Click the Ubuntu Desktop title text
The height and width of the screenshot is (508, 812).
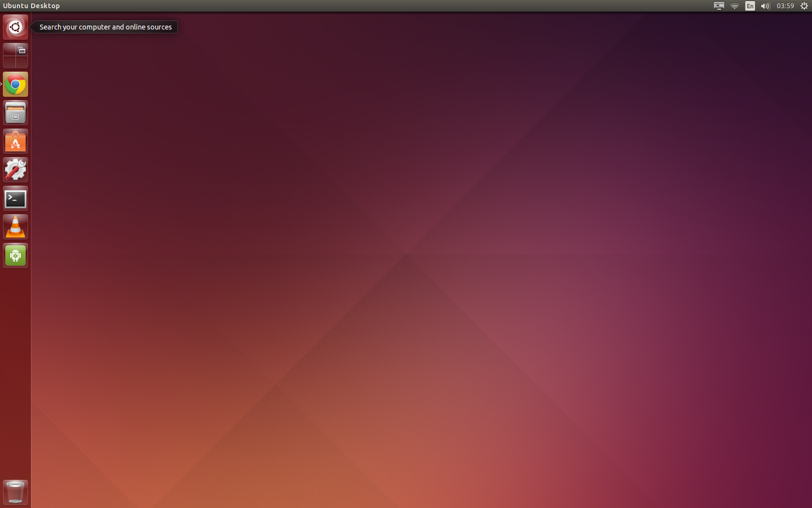click(31, 6)
